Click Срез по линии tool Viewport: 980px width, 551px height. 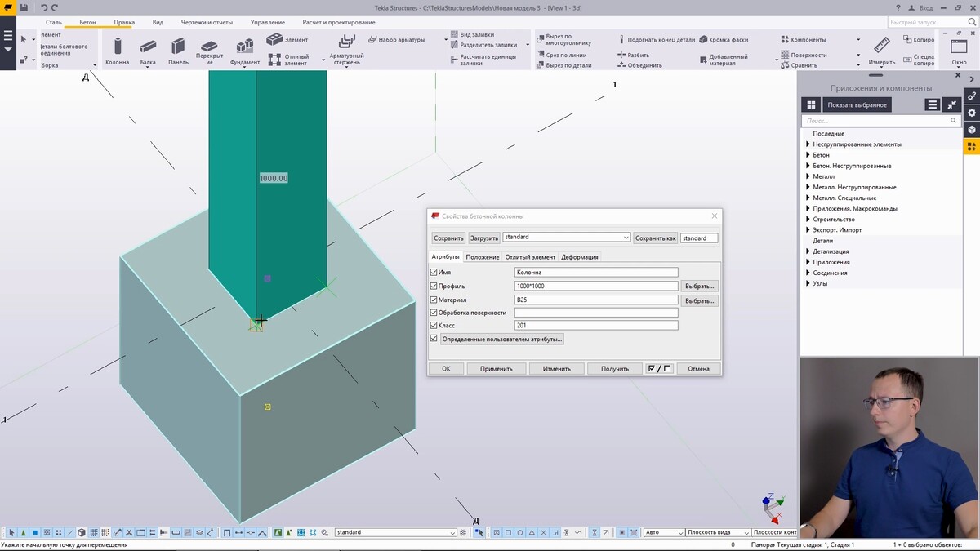[x=562, y=55]
